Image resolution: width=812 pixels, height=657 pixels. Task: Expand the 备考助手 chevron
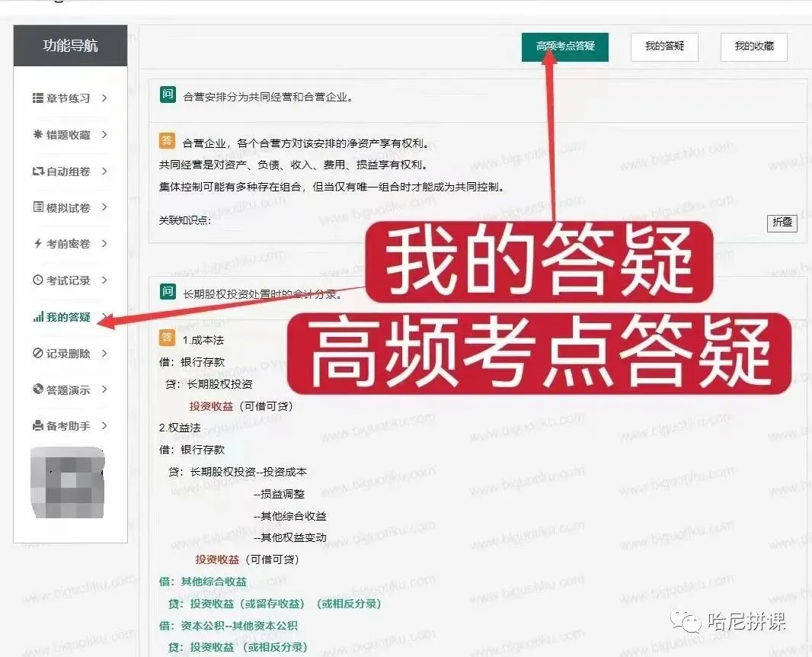tap(104, 426)
